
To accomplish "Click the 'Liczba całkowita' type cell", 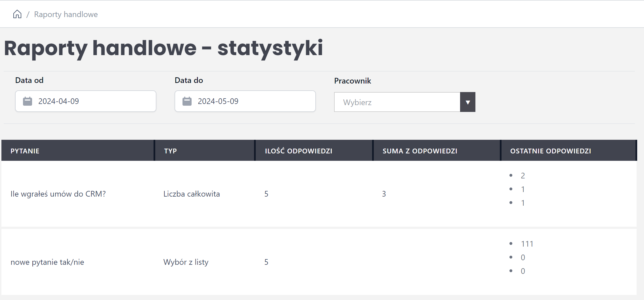I will pyautogui.click(x=192, y=194).
